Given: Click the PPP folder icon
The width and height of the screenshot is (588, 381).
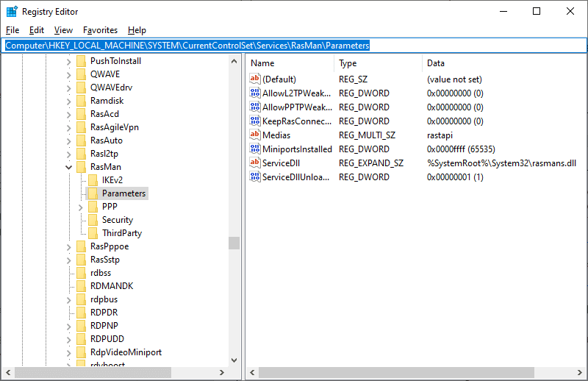Looking at the screenshot, I should [x=93, y=207].
